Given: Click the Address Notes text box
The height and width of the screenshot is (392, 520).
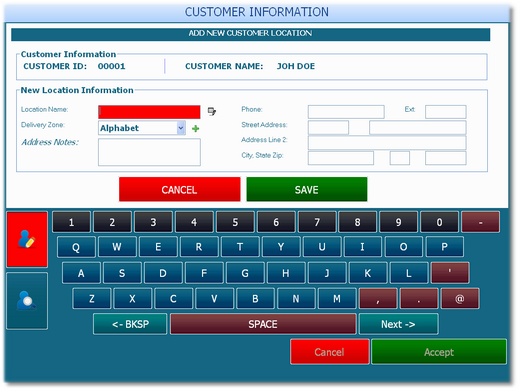Looking at the screenshot, I should click(x=149, y=152).
